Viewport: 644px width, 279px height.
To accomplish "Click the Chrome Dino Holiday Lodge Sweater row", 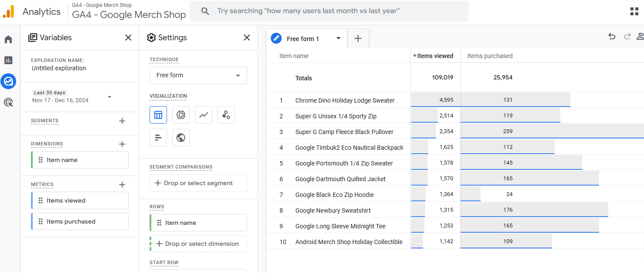I will [455, 100].
